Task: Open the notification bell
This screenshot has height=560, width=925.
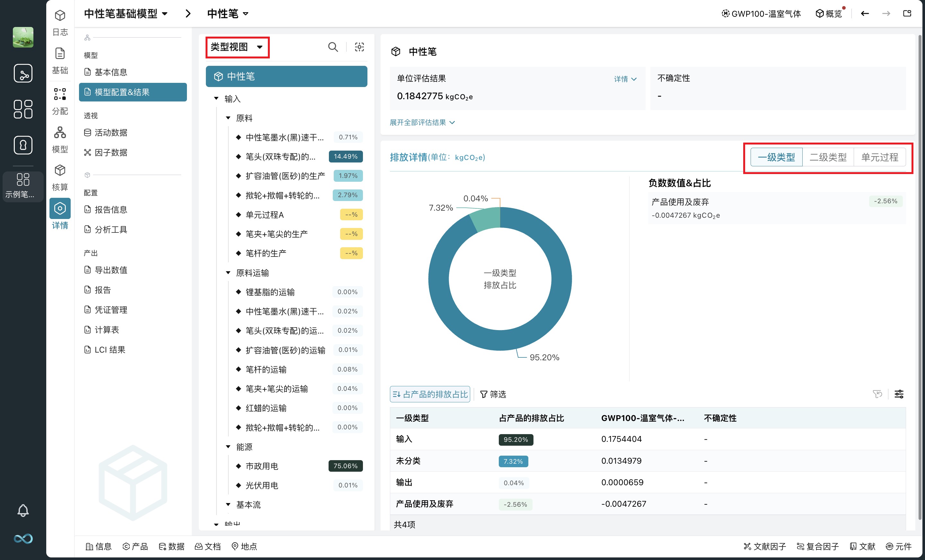Action: (23, 510)
